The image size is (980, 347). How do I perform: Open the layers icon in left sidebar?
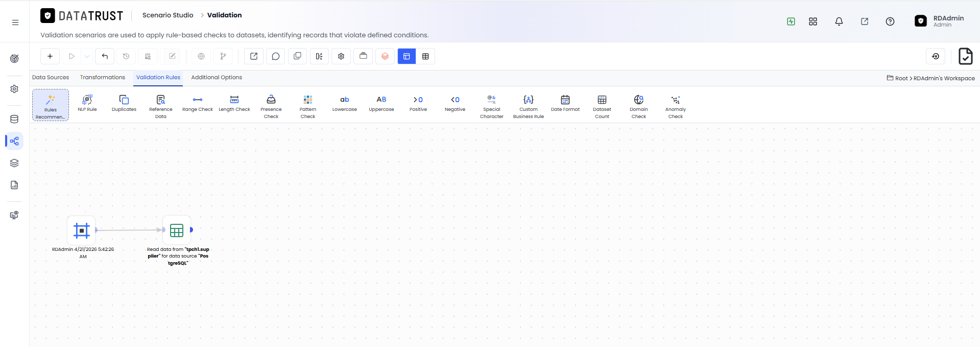(x=14, y=163)
